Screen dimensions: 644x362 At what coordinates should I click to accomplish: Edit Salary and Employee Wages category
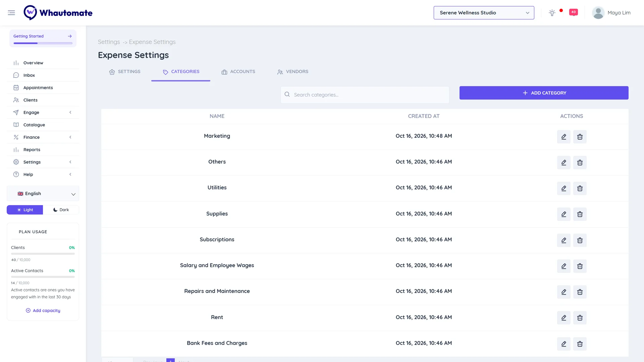pos(564,266)
